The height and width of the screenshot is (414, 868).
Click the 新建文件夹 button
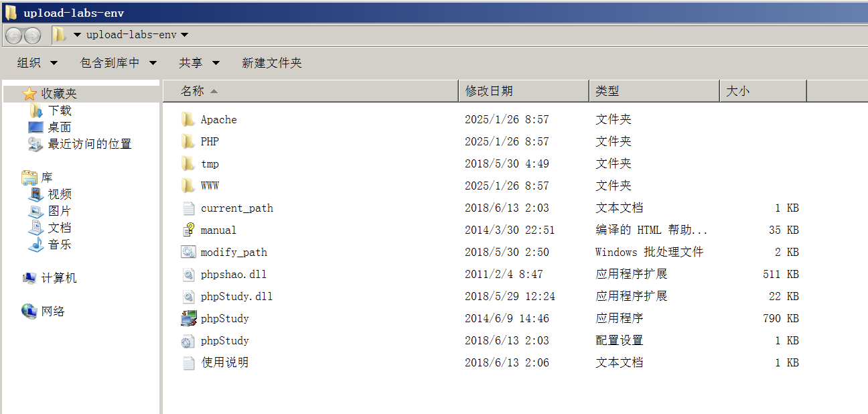[271, 63]
